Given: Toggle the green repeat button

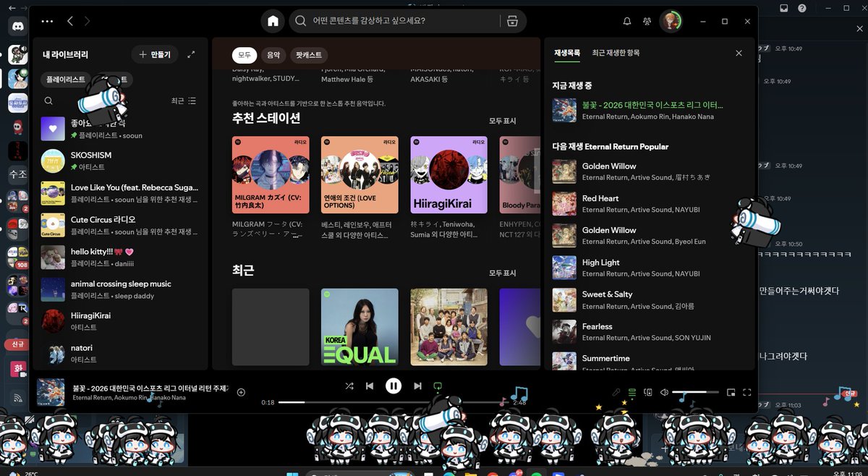Looking at the screenshot, I should (438, 386).
